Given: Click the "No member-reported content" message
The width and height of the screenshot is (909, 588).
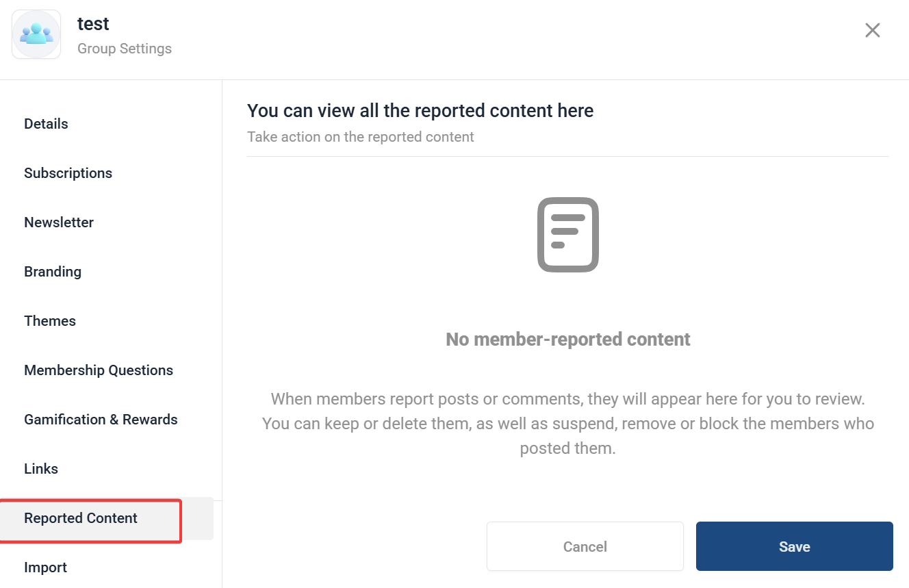Looking at the screenshot, I should (568, 340).
